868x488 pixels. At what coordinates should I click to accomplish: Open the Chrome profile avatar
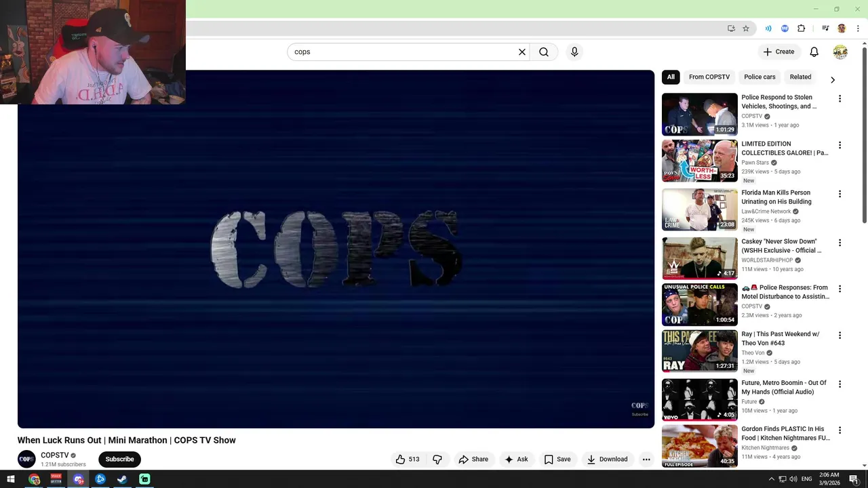[x=842, y=28]
